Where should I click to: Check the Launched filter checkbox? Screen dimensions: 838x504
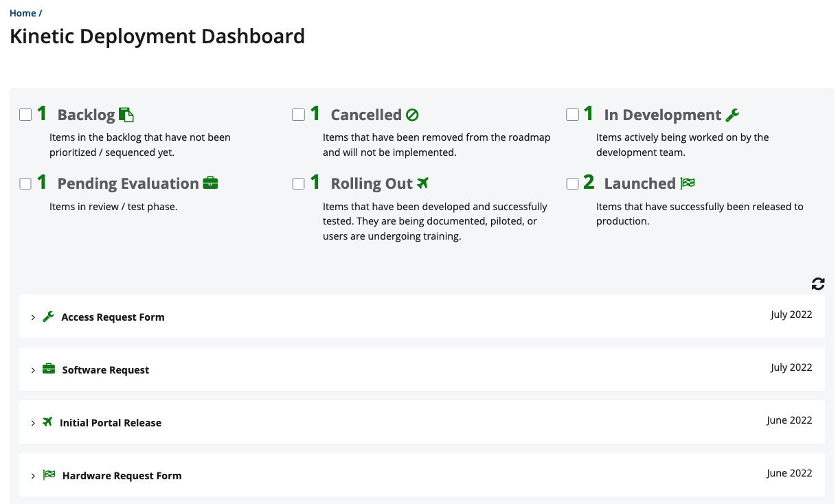pyautogui.click(x=572, y=183)
